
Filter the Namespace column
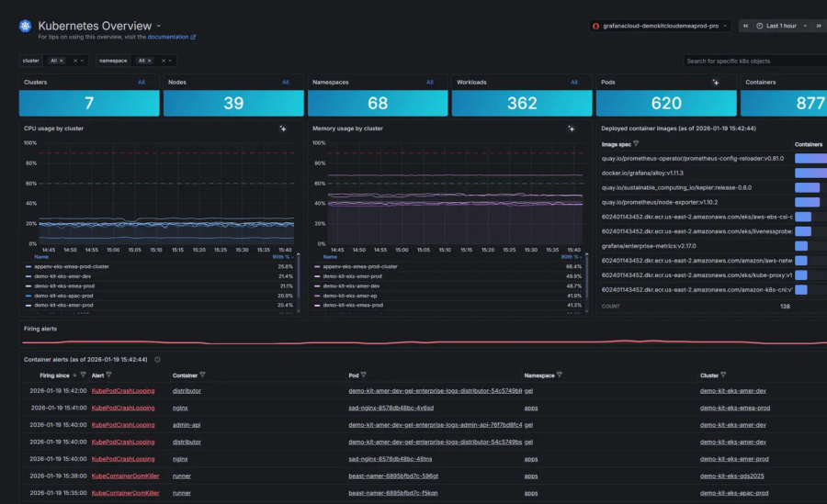point(560,375)
